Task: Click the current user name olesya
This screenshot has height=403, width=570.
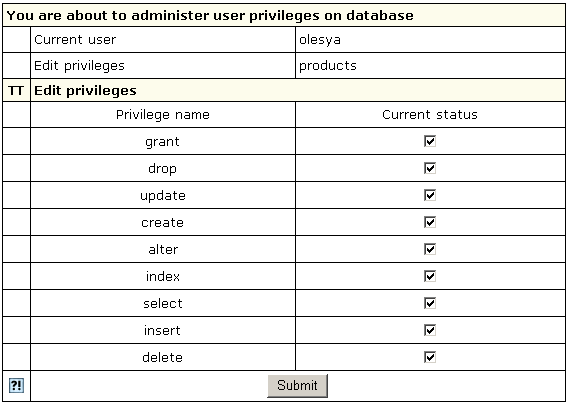Action: tap(320, 40)
